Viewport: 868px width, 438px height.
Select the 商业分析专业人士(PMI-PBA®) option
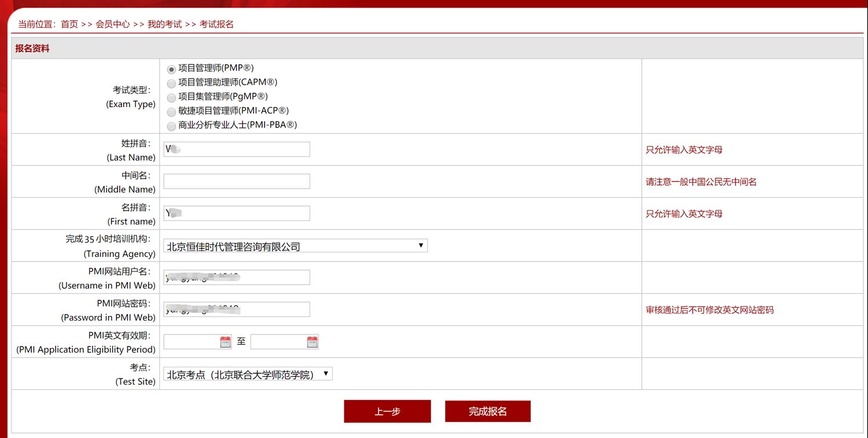click(171, 126)
